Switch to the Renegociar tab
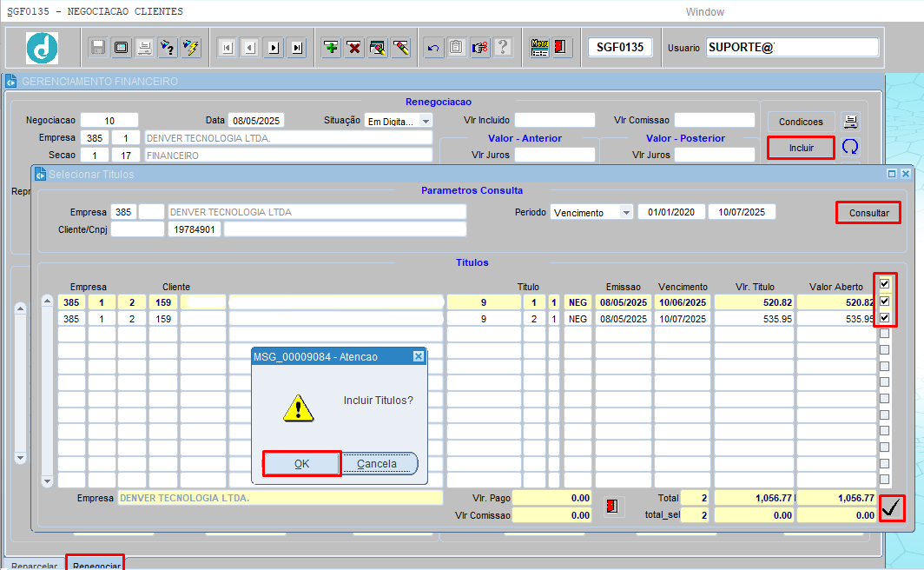Screen dimensions: 924x570 click(96, 565)
